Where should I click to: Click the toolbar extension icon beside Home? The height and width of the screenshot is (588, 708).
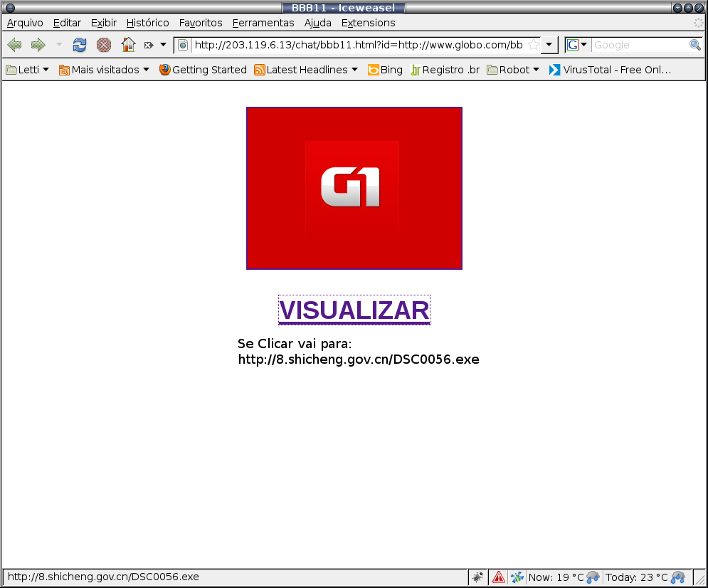pyautogui.click(x=149, y=45)
